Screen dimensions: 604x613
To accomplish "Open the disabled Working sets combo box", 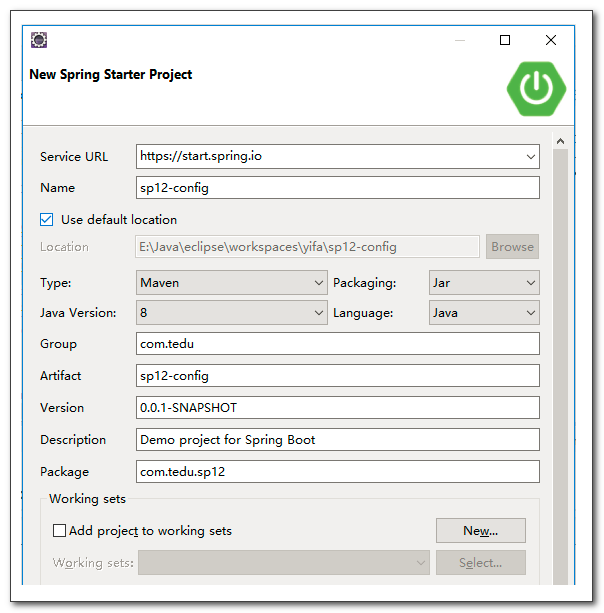I will 284,563.
